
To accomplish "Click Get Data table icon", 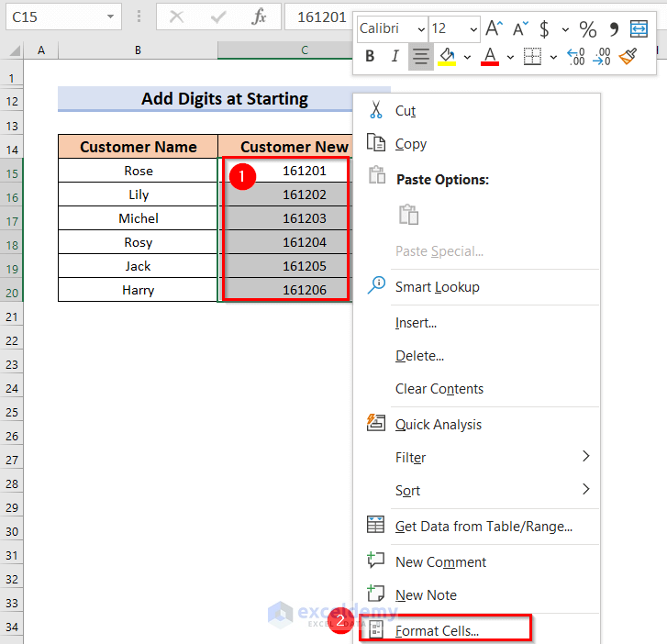I will pos(375,525).
